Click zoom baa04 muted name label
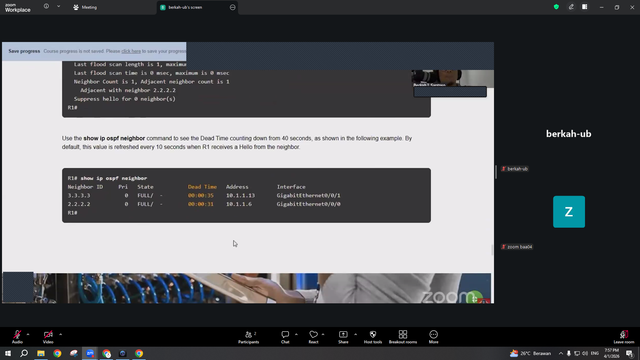The image size is (640, 360). click(x=517, y=247)
